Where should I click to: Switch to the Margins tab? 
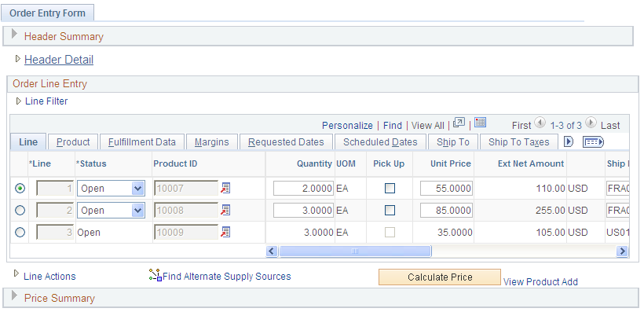pyautogui.click(x=211, y=141)
